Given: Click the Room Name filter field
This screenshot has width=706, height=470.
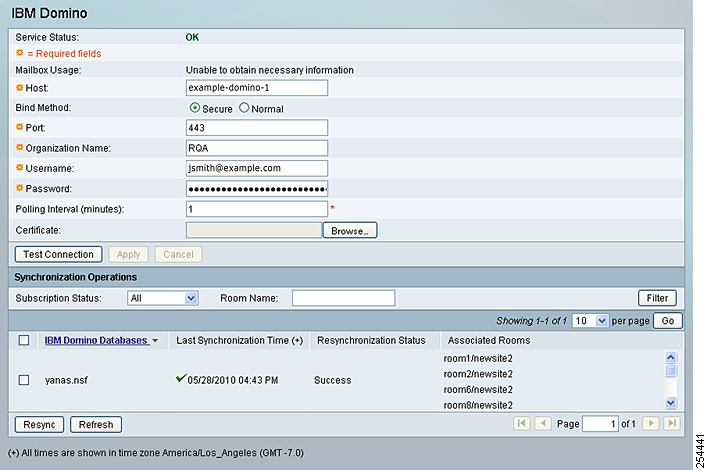Looking at the screenshot, I should (x=344, y=298).
